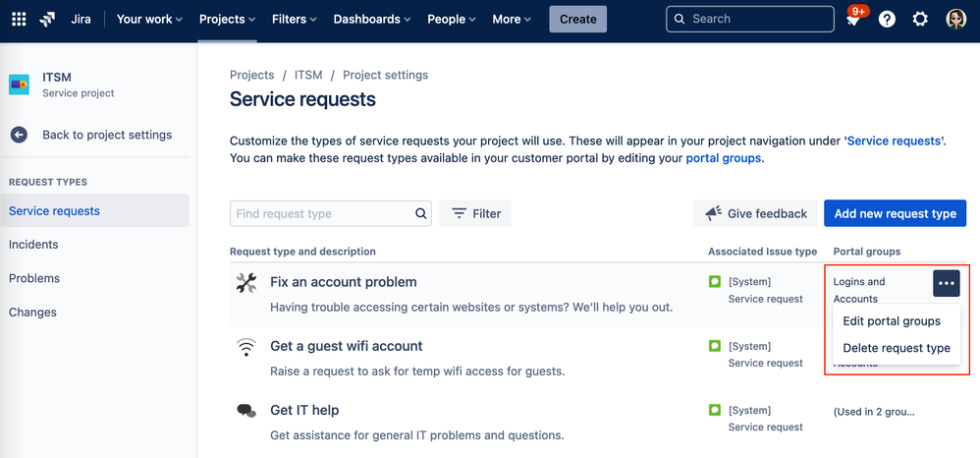Click the magnifier icon in Find request type

click(x=421, y=213)
